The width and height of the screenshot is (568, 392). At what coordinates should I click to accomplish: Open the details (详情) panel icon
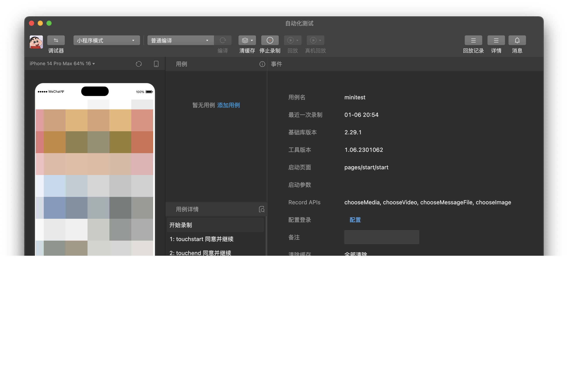(496, 40)
